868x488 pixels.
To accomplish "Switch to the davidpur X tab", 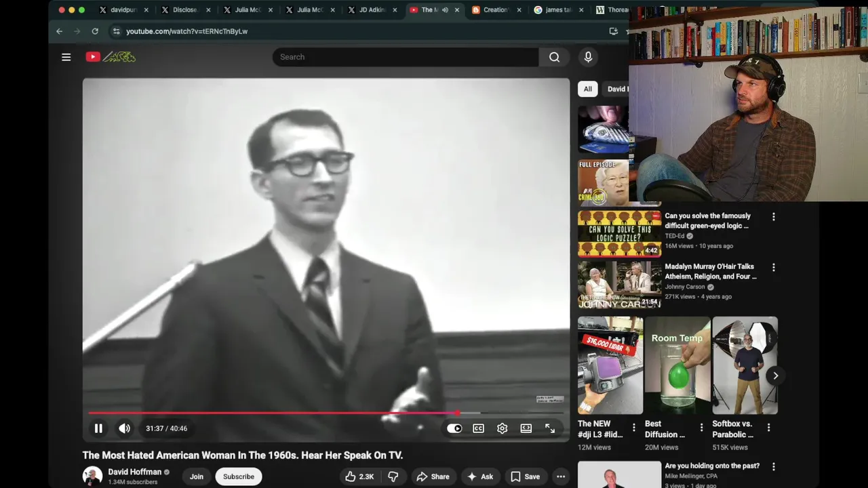I will 123,10.
